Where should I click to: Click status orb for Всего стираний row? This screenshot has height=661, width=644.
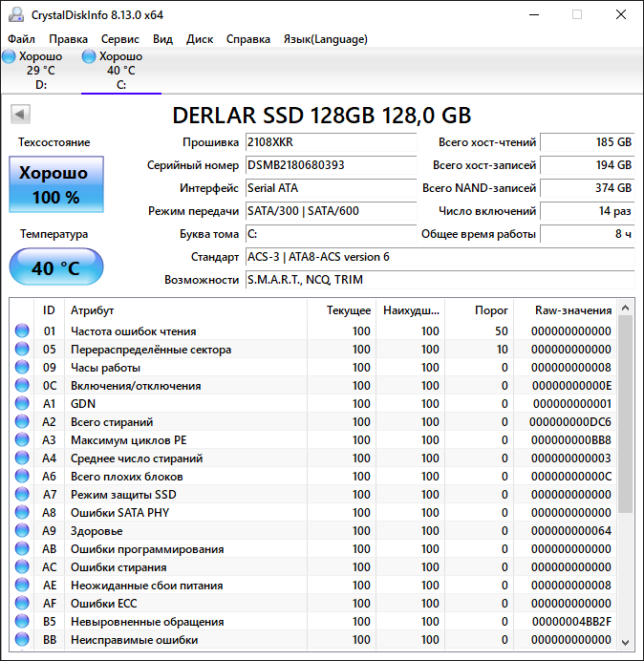[22, 421]
